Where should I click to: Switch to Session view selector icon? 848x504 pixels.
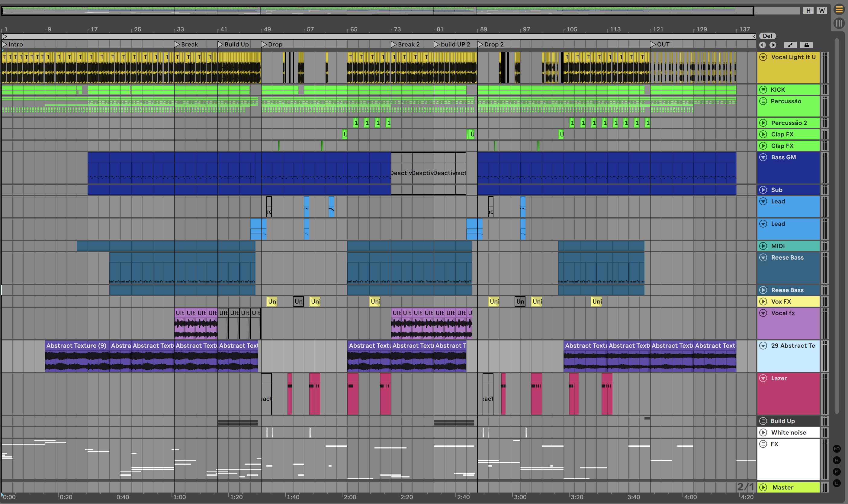click(x=839, y=23)
